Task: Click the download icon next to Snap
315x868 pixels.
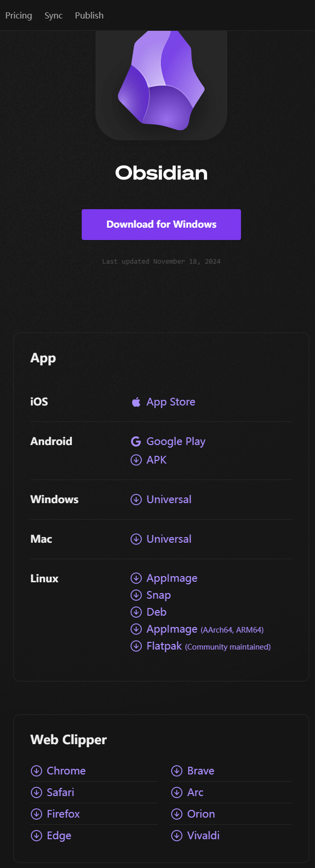Action: [x=136, y=595]
